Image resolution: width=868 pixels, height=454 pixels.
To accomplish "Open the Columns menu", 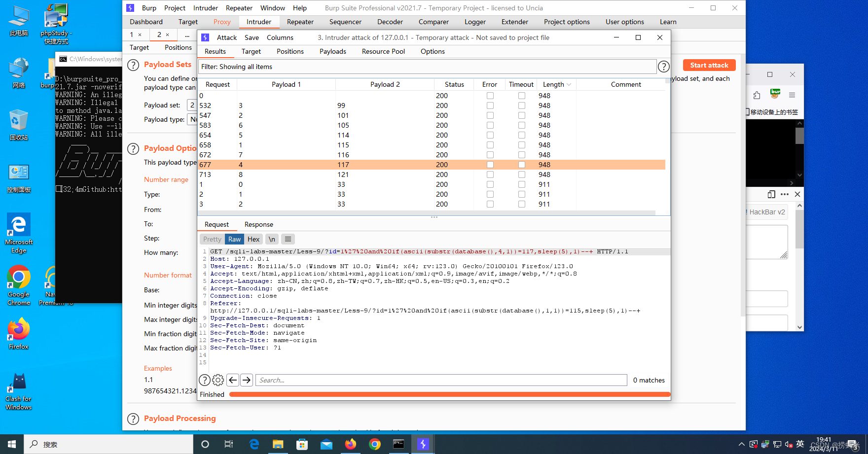I will pos(280,37).
